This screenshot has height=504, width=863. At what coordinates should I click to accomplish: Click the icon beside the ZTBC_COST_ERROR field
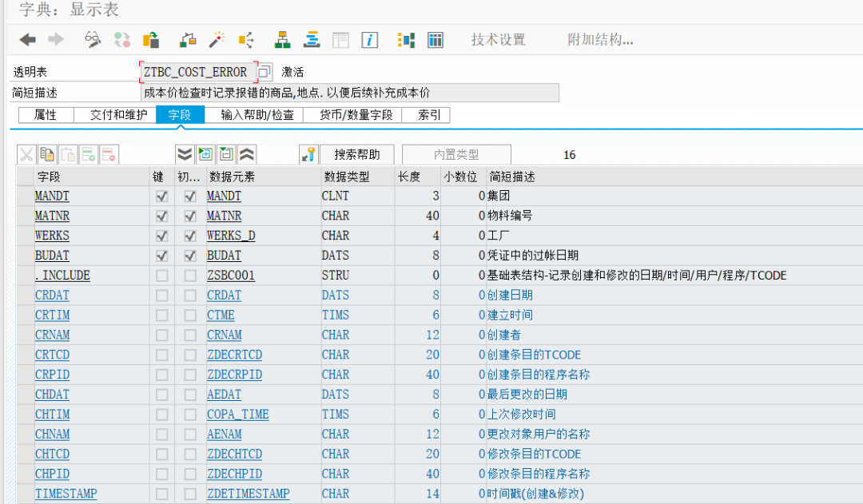coord(264,72)
